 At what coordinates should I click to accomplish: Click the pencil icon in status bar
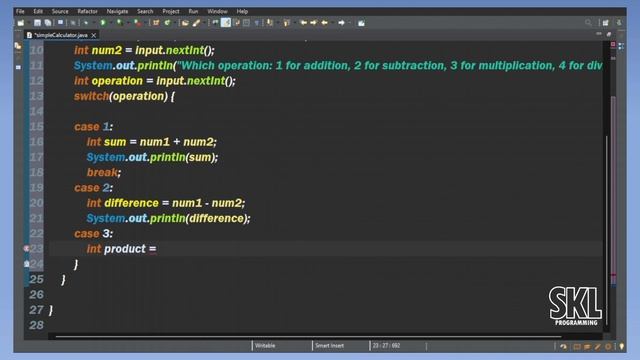pos(597,347)
